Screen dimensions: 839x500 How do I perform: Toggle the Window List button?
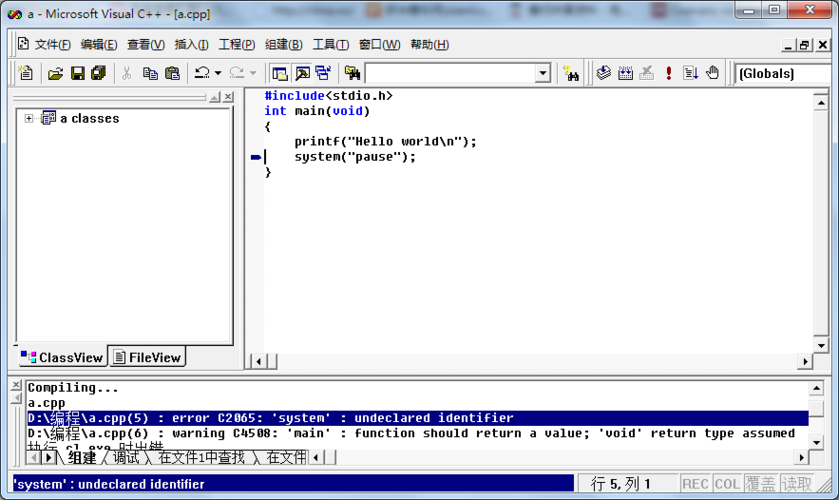pos(322,73)
